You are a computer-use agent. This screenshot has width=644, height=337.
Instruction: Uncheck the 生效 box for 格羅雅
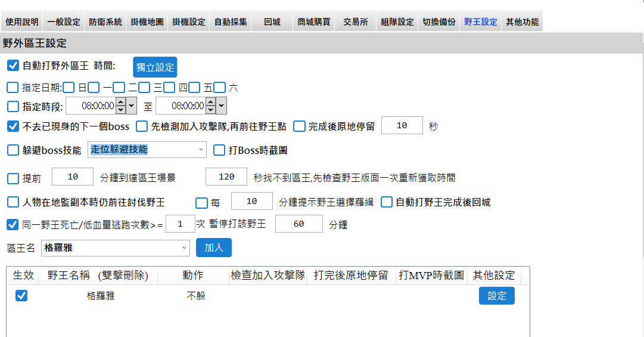coord(21,296)
